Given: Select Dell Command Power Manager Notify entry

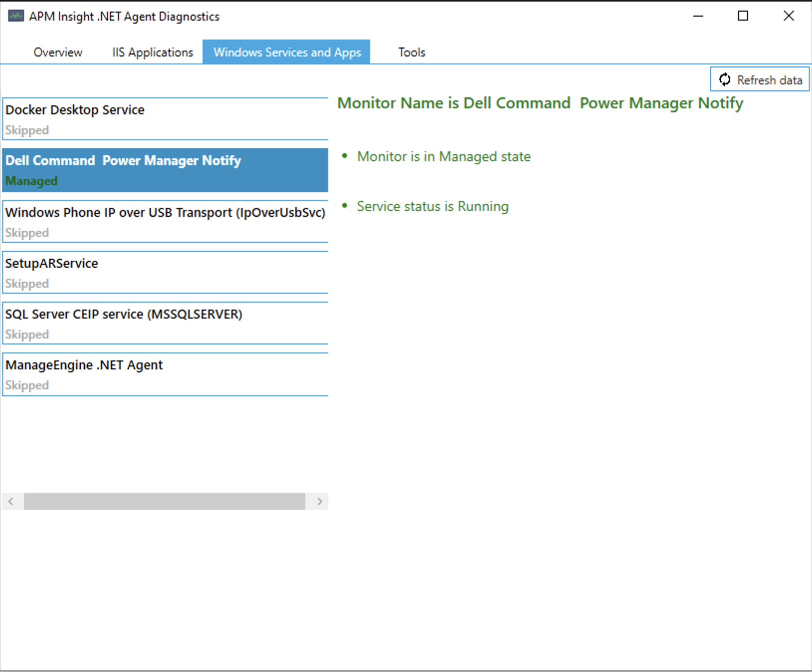Looking at the screenshot, I should click(x=165, y=170).
